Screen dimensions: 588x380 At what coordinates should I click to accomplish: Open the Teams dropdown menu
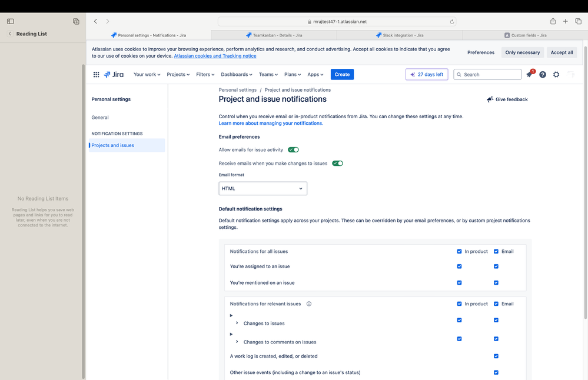click(x=268, y=75)
